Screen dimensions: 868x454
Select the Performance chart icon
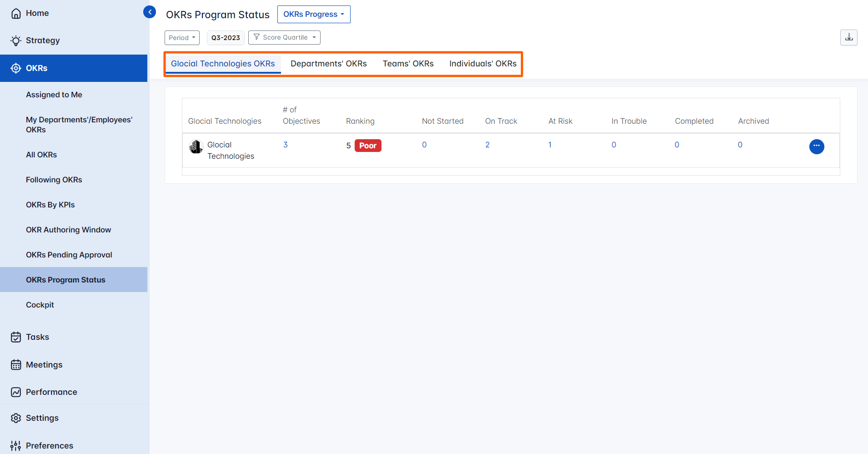[x=16, y=392]
